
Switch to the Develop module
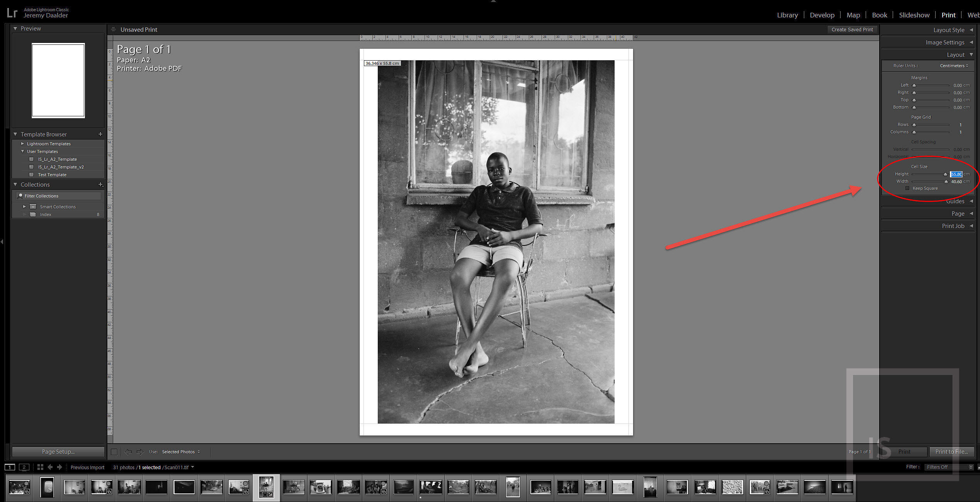tap(822, 15)
